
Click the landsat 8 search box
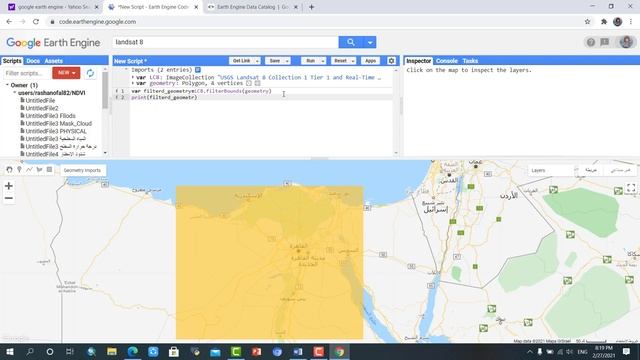225,42
